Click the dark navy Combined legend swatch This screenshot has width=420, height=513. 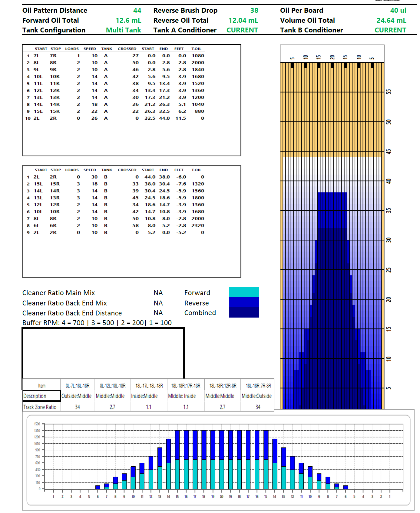(x=244, y=312)
